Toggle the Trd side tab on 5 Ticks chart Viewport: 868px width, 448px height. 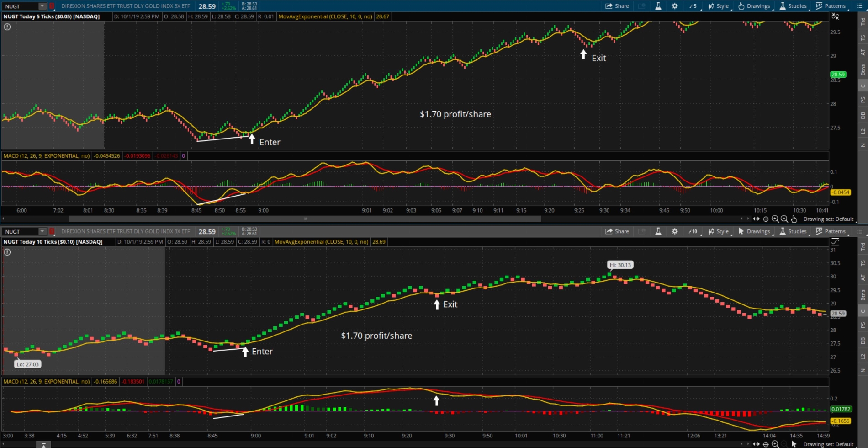click(x=863, y=21)
